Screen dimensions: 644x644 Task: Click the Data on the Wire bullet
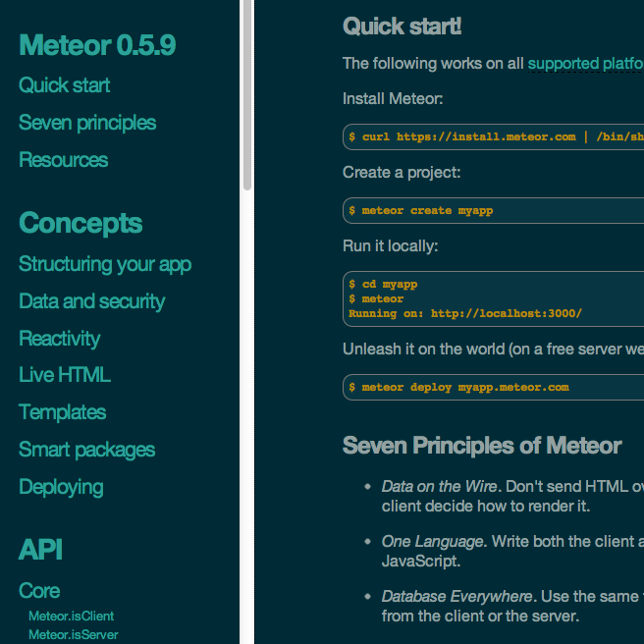pyautogui.click(x=512, y=496)
